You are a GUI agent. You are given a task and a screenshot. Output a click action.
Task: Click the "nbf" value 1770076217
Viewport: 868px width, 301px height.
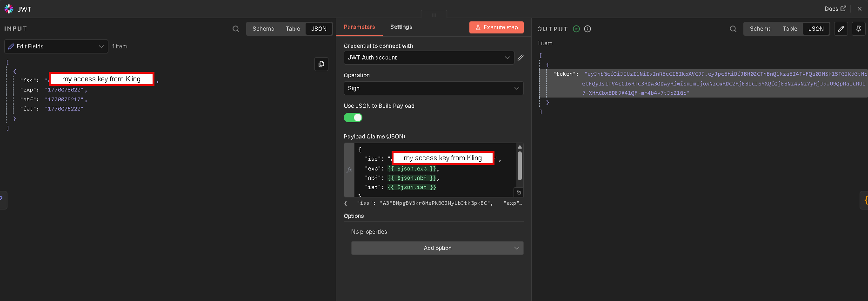pyautogui.click(x=64, y=99)
